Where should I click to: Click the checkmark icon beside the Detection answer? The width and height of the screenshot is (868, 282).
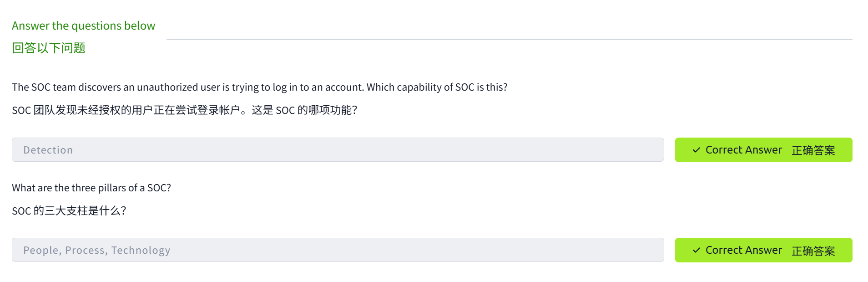point(696,150)
